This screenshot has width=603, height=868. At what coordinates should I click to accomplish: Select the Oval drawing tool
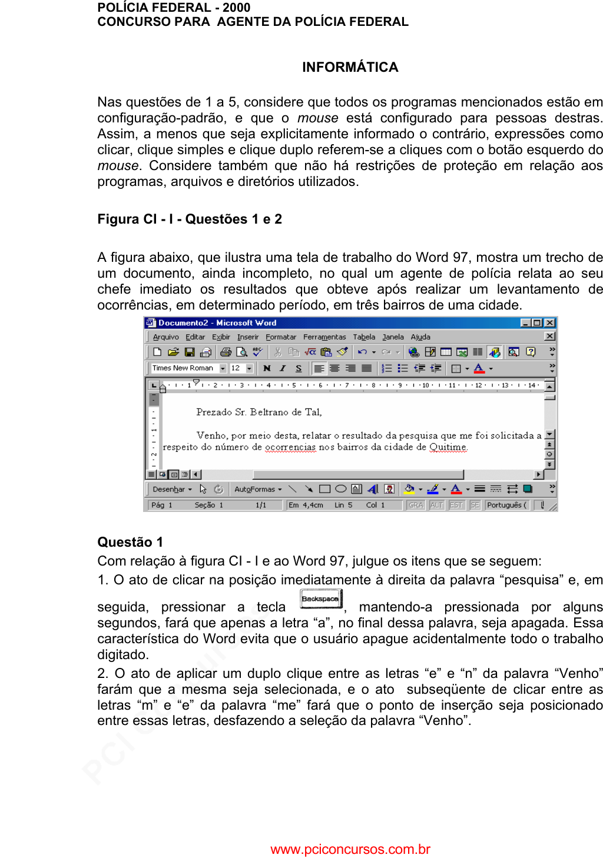pos(340,489)
